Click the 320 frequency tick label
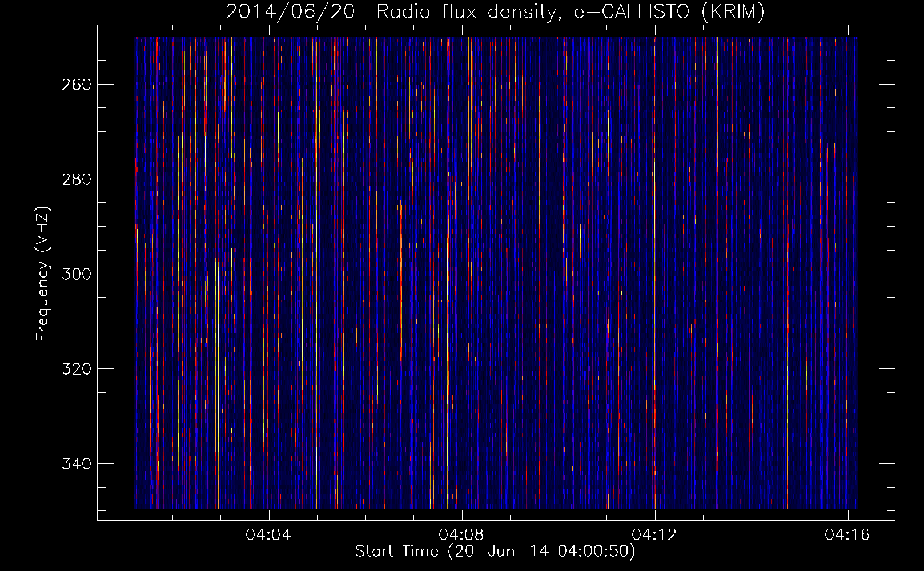This screenshot has height=571, width=924. point(76,369)
